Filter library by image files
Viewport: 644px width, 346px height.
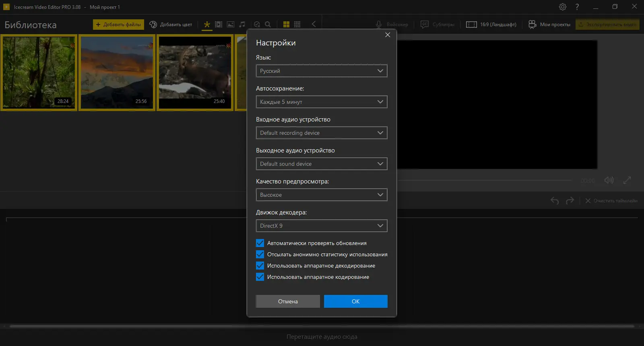(231, 25)
